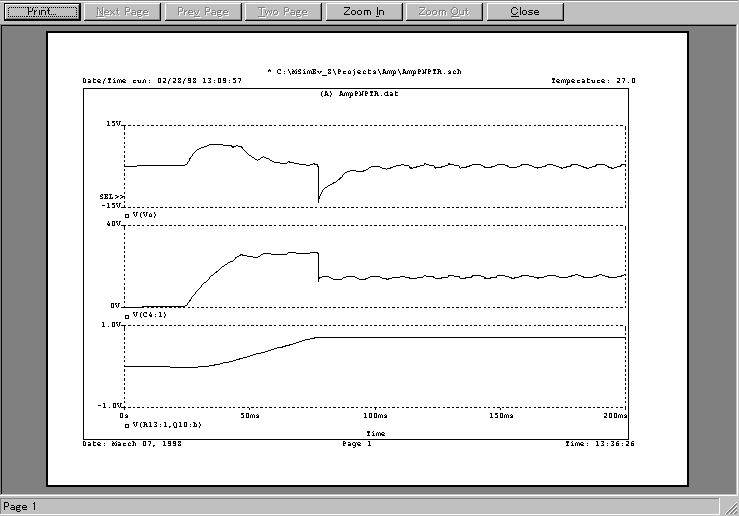739x516 pixels.
Task: Click the middle V(C4:1) waveform plot
Action: pos(375,266)
